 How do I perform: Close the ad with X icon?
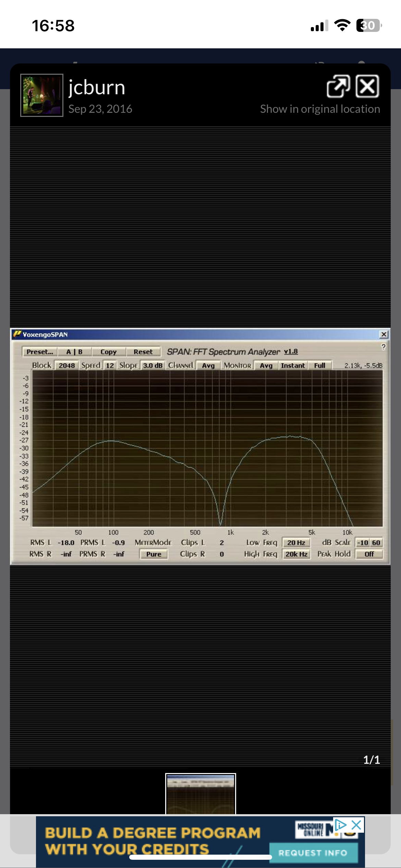[356, 825]
